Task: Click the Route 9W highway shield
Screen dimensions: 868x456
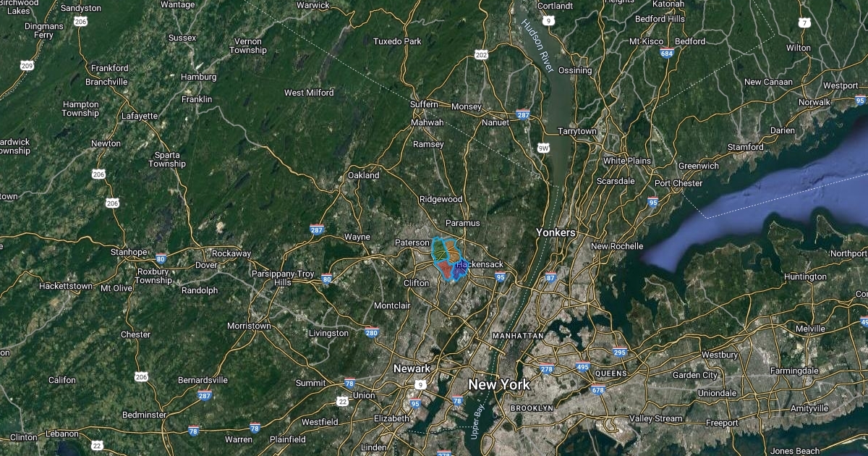Action: pos(543,148)
